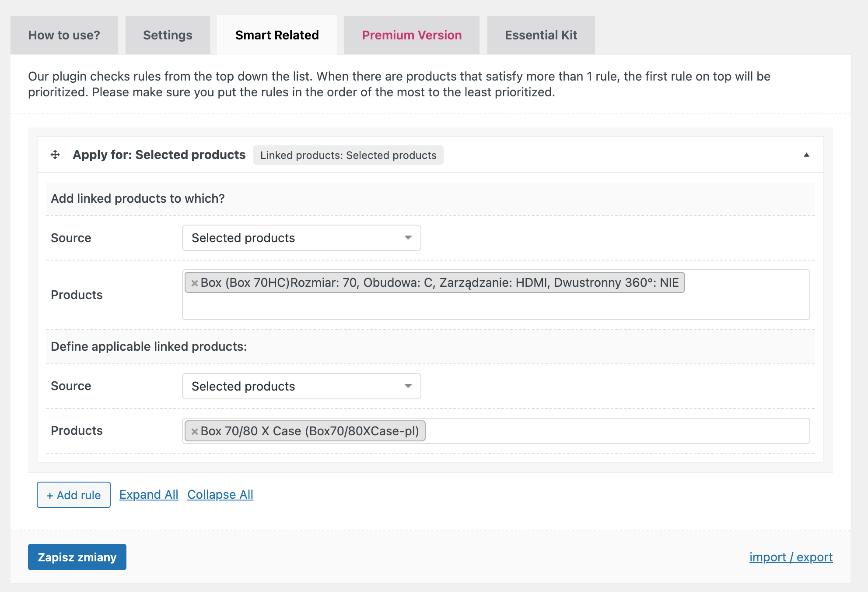
Task: Click the Apply for: Selected products heading
Action: (x=159, y=155)
